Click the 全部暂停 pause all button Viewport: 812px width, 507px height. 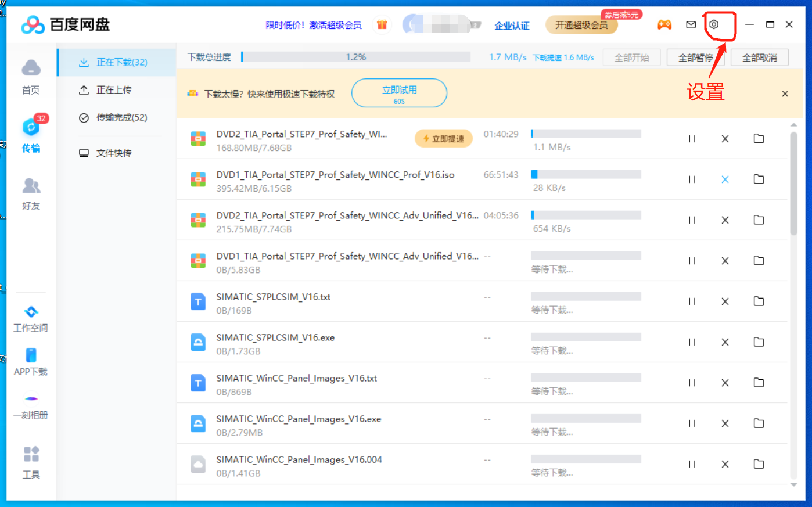pos(695,57)
